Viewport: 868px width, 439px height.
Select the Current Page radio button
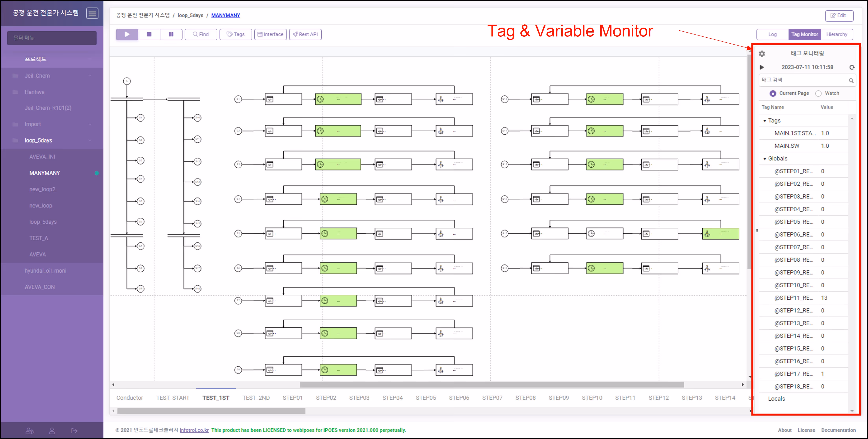(x=773, y=93)
